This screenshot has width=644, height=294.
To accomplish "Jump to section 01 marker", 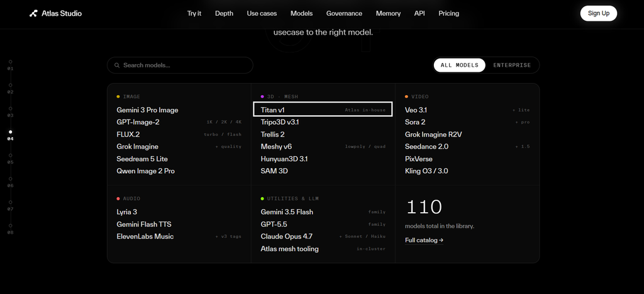I will (x=10, y=65).
